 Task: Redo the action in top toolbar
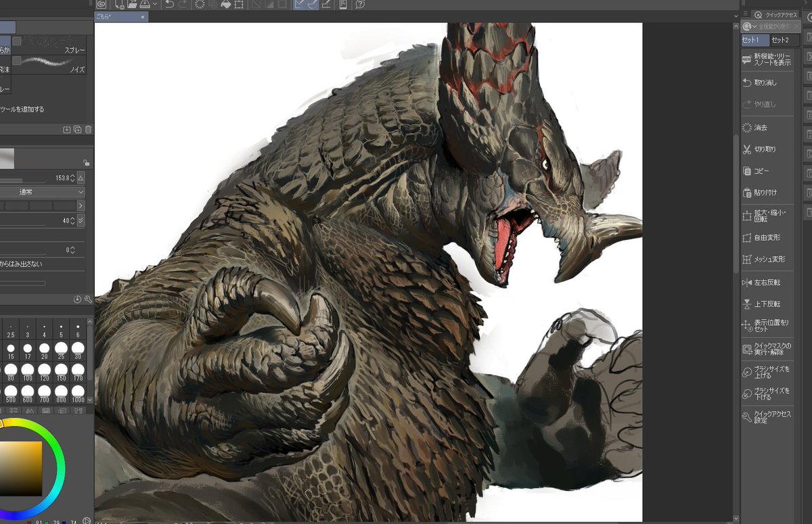pos(183,4)
